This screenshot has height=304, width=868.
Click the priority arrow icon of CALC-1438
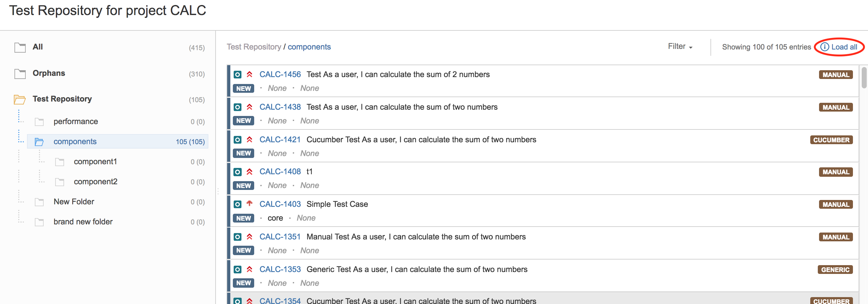pyautogui.click(x=249, y=107)
